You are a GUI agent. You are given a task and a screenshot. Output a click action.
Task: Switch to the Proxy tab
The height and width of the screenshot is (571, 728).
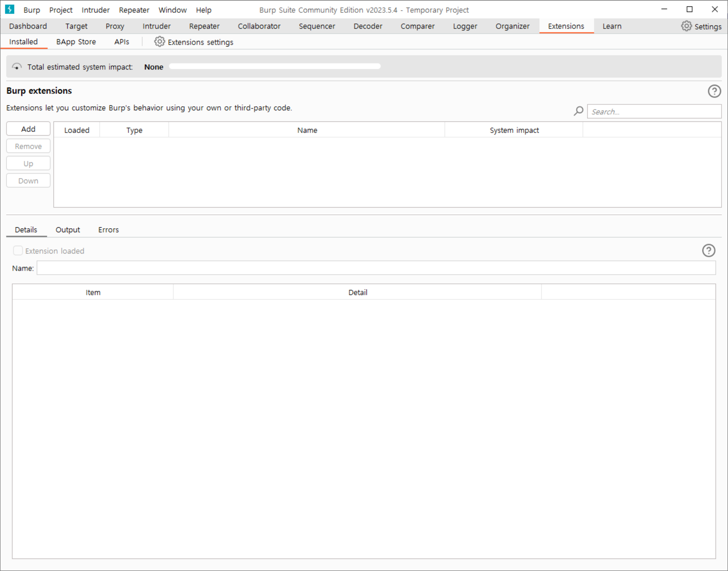click(115, 26)
